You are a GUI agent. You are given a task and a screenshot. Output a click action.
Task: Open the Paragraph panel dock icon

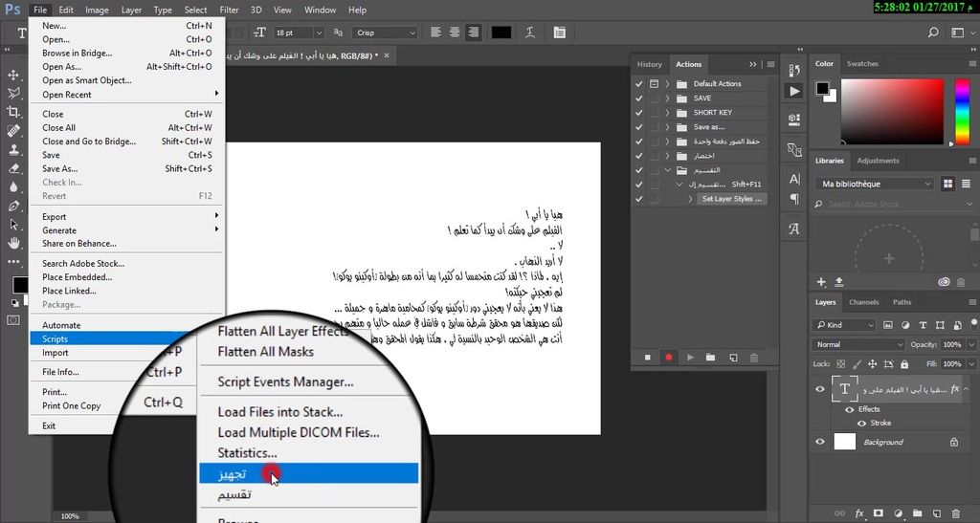794,199
